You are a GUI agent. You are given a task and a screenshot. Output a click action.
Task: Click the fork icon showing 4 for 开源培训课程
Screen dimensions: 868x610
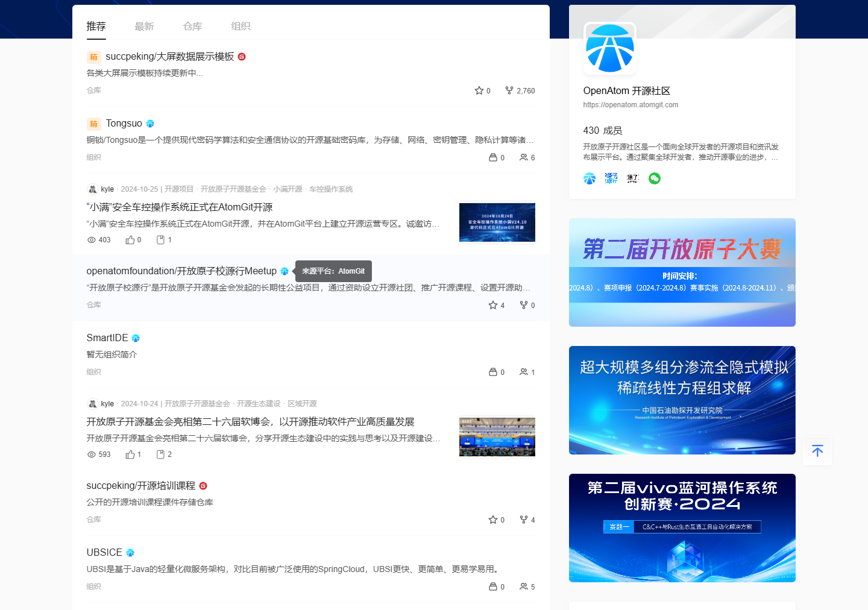click(x=524, y=520)
